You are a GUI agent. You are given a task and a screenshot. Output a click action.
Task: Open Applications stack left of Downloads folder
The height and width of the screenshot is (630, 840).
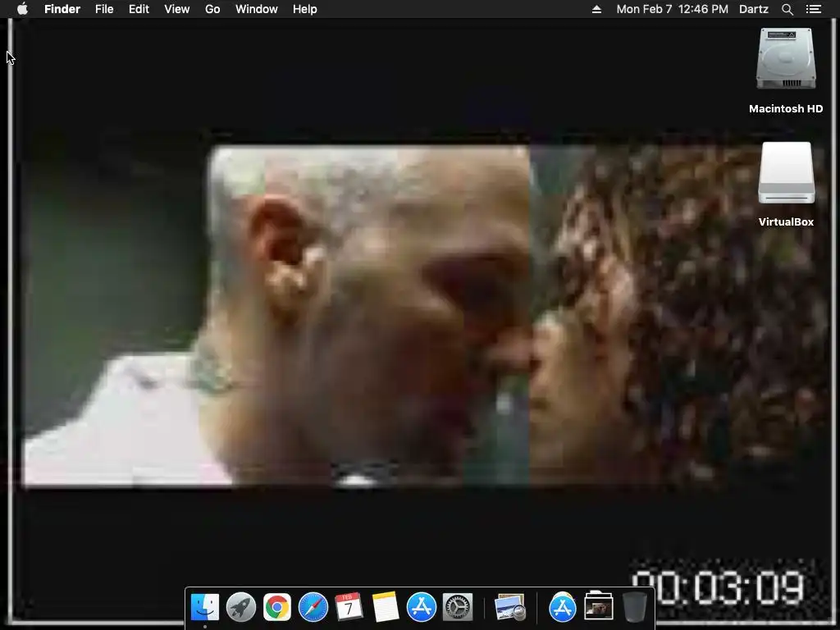563,607
